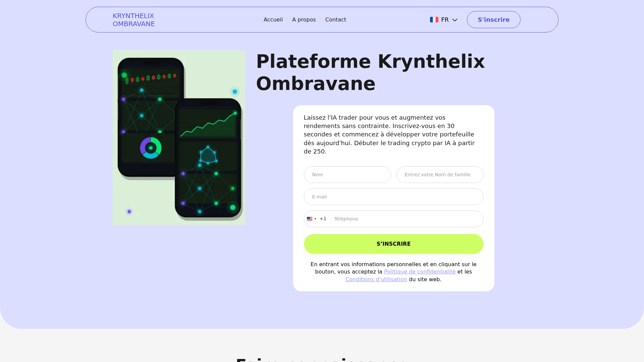Expand the FR language dropdown
644x362 pixels.
(x=443, y=20)
